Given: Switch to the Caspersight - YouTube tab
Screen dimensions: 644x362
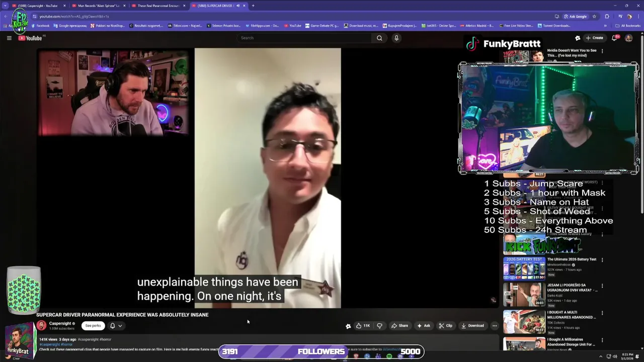Looking at the screenshot, I should click(38, 6).
